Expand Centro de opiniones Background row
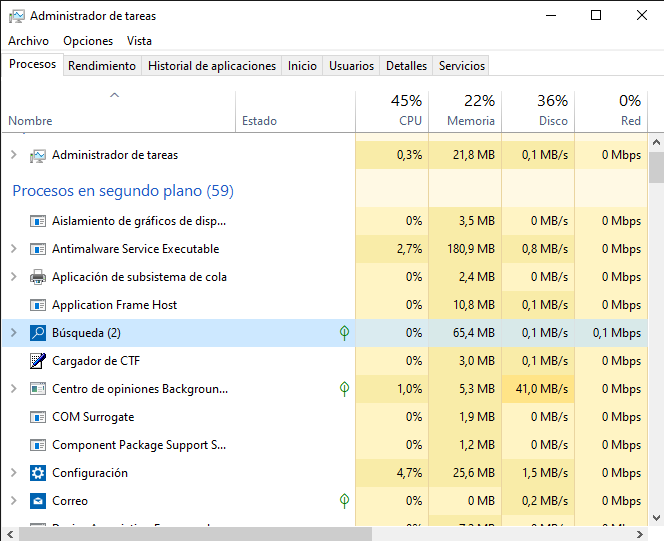664x541 pixels. coord(14,389)
